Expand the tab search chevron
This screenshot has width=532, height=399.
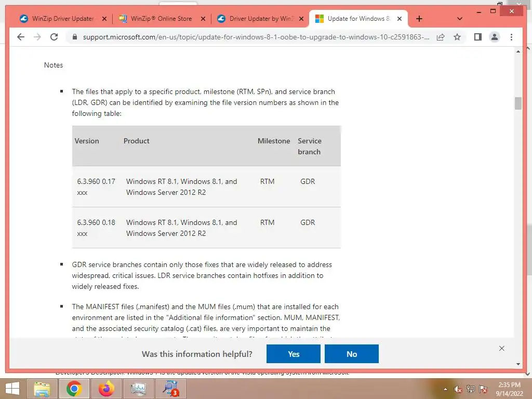tap(460, 19)
